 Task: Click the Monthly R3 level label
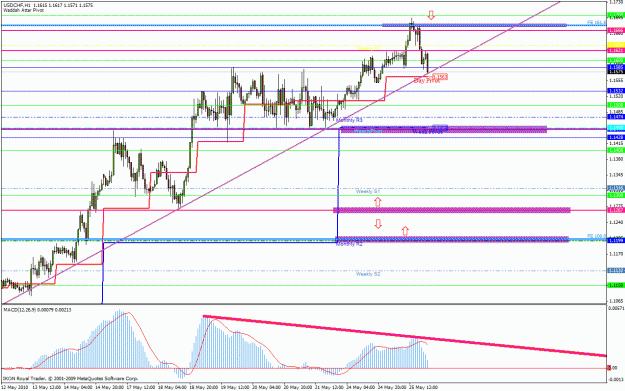[349, 120]
